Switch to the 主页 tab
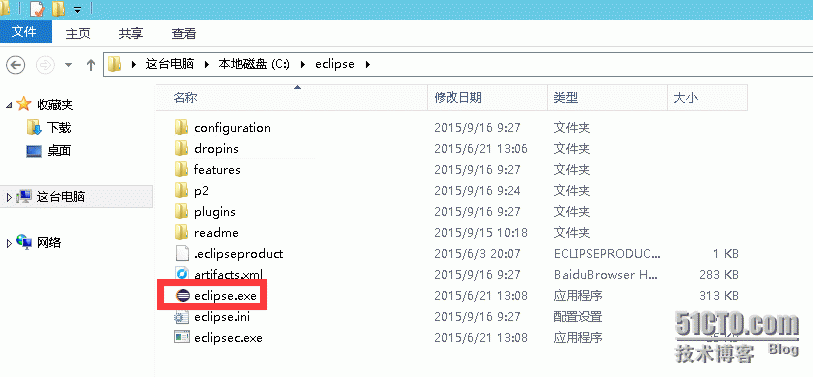813x377 pixels. point(78,33)
